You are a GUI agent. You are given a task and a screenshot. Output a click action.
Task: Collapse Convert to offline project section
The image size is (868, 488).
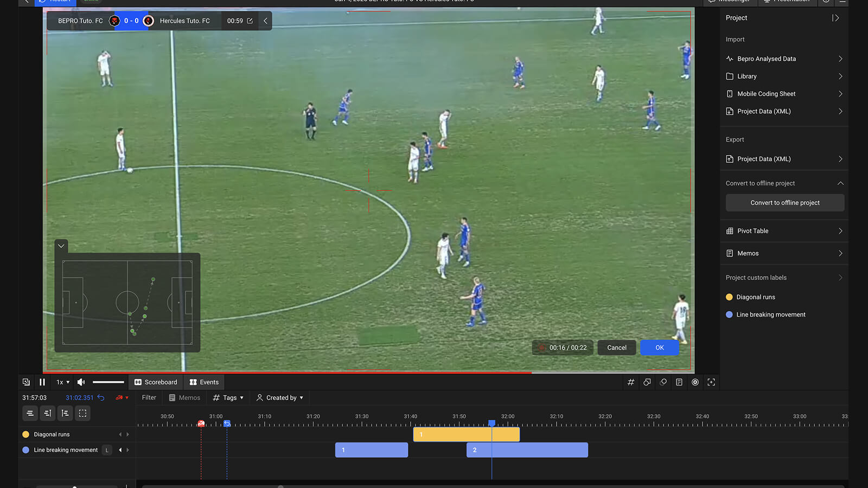[x=840, y=183]
